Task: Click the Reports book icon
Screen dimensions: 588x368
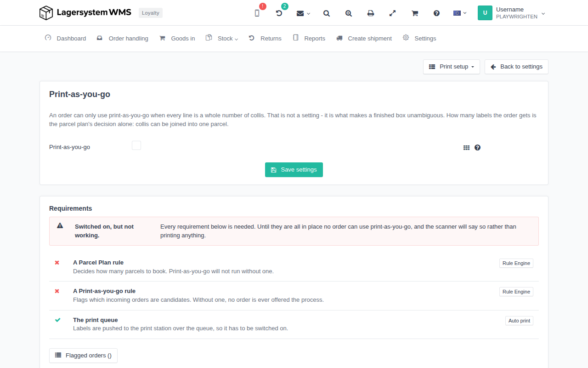Action: click(295, 38)
